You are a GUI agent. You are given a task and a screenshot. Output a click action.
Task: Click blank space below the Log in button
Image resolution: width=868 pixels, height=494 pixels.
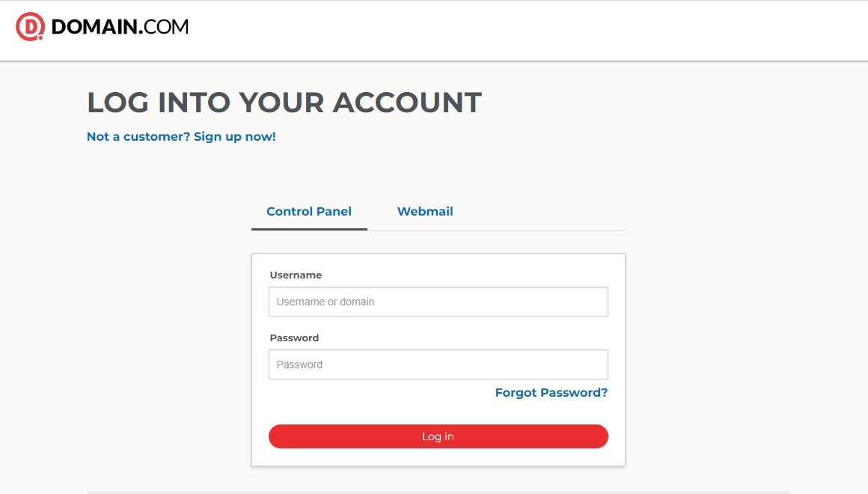point(438,457)
